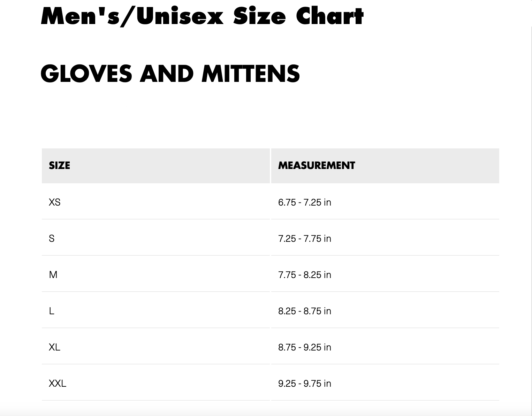The width and height of the screenshot is (532, 416).
Task: Select the S size cell
Action: point(52,239)
